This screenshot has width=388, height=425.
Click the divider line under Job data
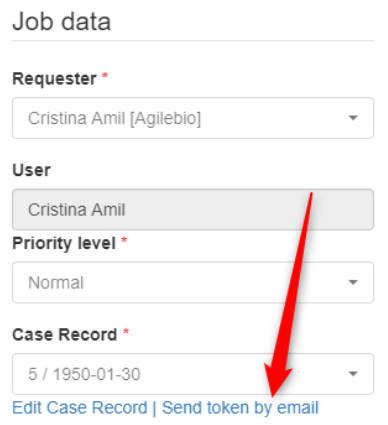click(x=193, y=41)
